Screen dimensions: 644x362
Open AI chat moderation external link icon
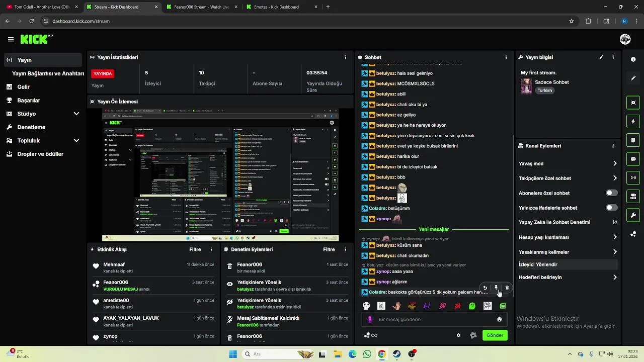click(615, 222)
